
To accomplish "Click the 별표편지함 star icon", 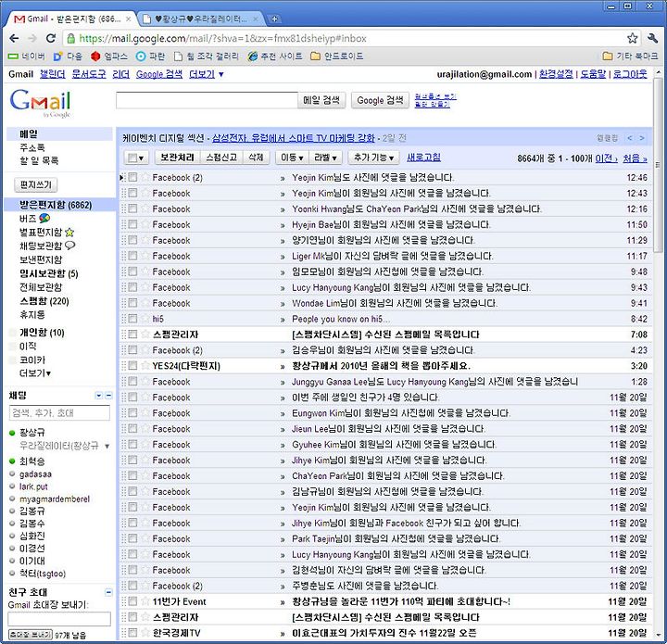I will (69, 233).
